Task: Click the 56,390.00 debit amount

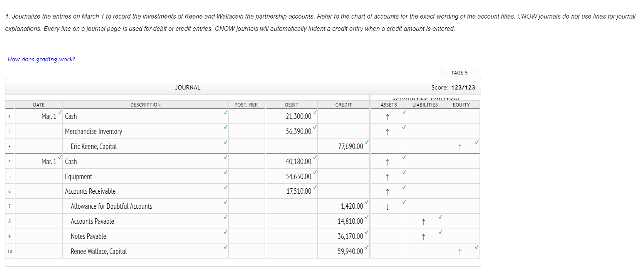Action: pos(299,131)
